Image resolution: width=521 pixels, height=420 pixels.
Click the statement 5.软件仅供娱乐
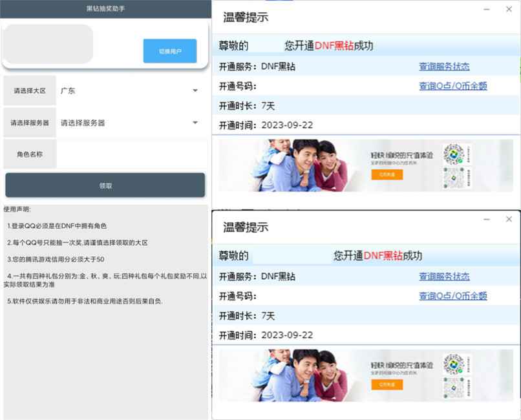(x=85, y=301)
